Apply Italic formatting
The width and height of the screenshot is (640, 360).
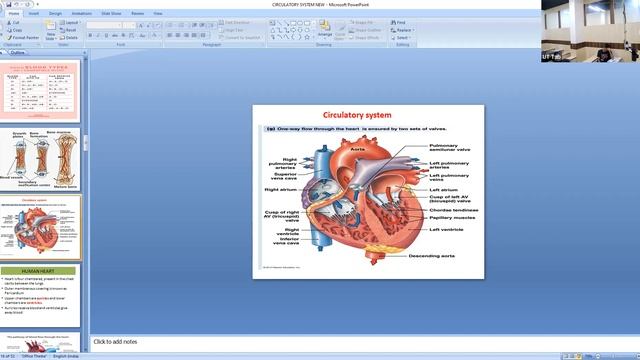click(98, 36)
